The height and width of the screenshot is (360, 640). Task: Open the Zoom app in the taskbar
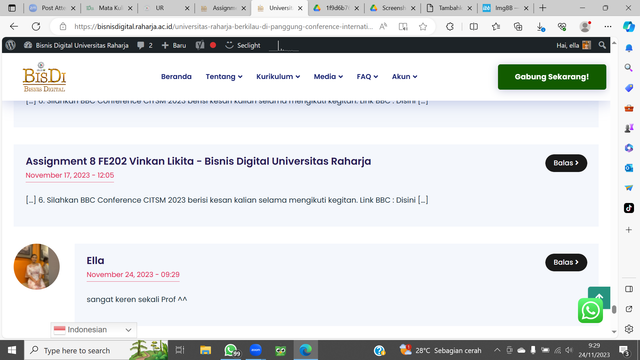[256, 350]
